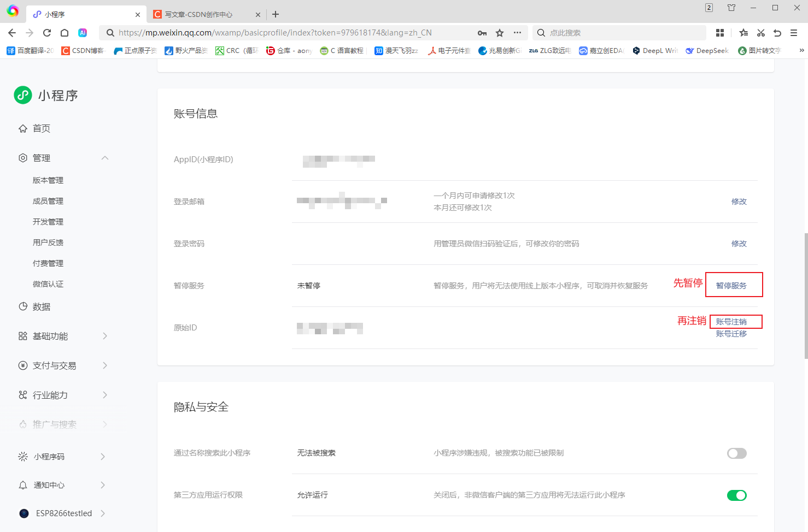Click the browser logo in top corner

pyautogui.click(x=12, y=11)
